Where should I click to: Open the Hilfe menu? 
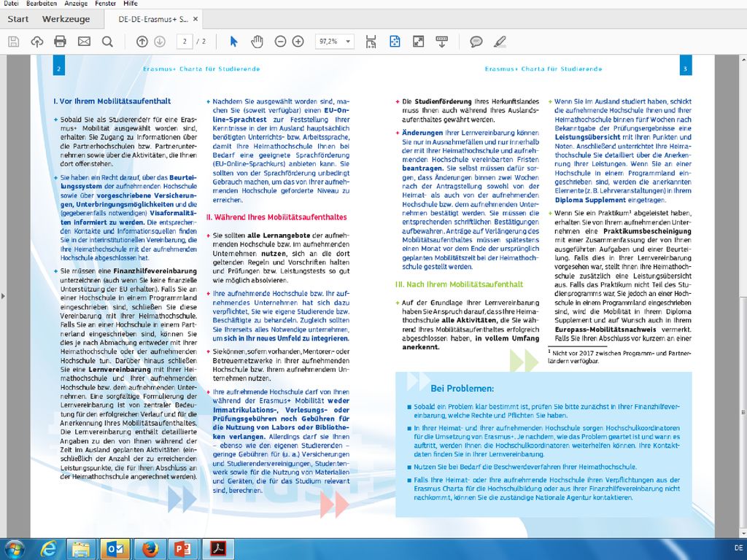coord(130,4)
